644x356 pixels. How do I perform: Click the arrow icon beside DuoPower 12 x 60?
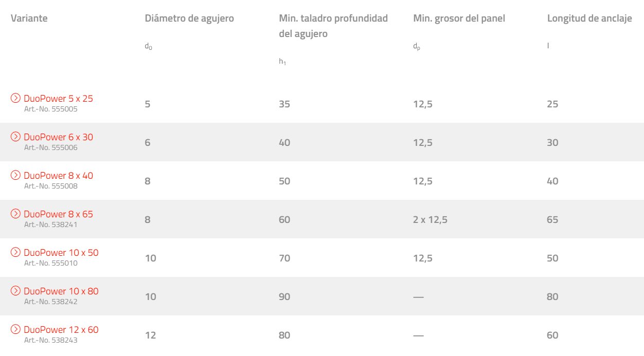[16, 329]
